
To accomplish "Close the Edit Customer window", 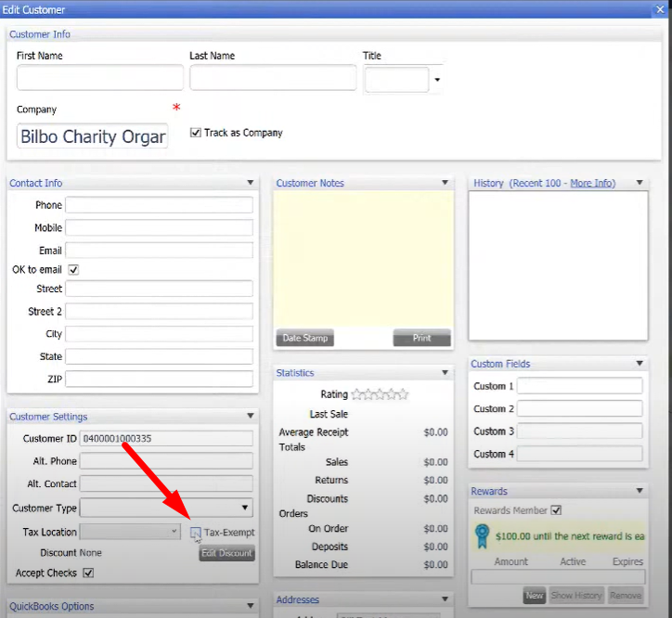I will [x=661, y=9].
